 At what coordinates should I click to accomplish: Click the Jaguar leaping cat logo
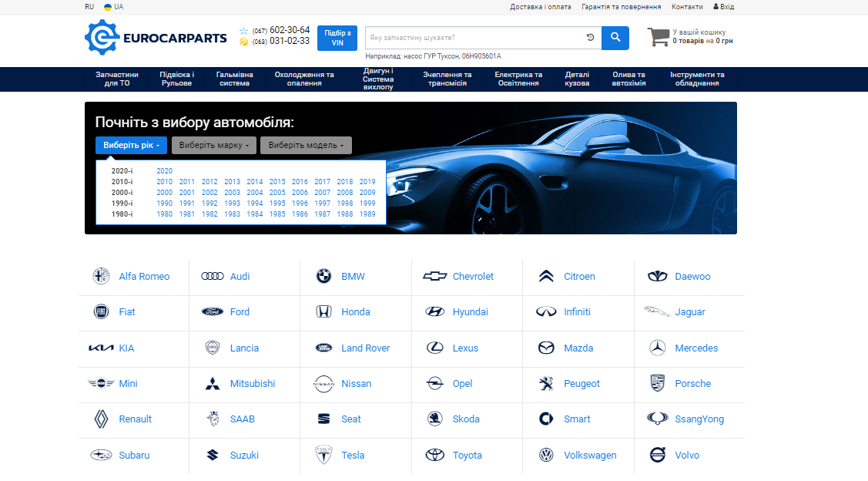pyautogui.click(x=658, y=311)
